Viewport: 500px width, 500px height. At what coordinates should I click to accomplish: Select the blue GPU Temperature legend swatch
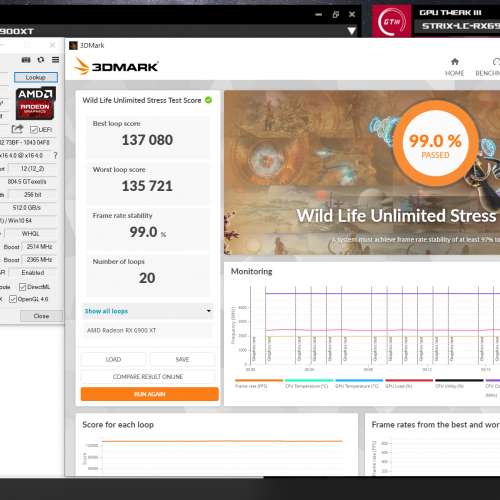(x=359, y=380)
